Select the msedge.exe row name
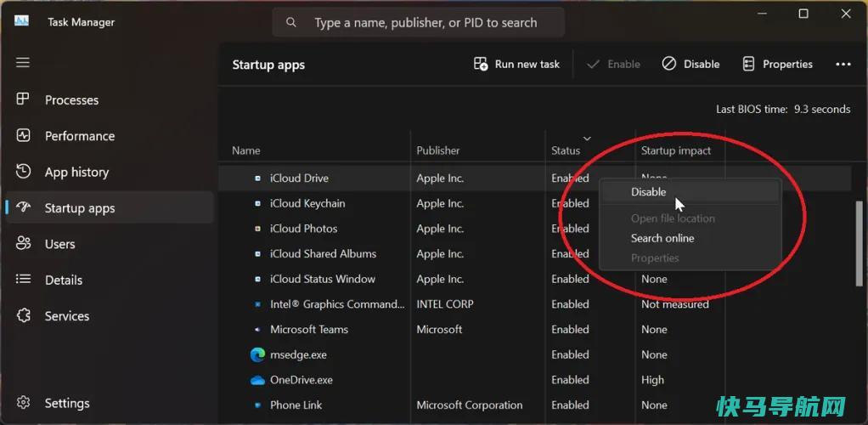The image size is (868, 425). 298,354
